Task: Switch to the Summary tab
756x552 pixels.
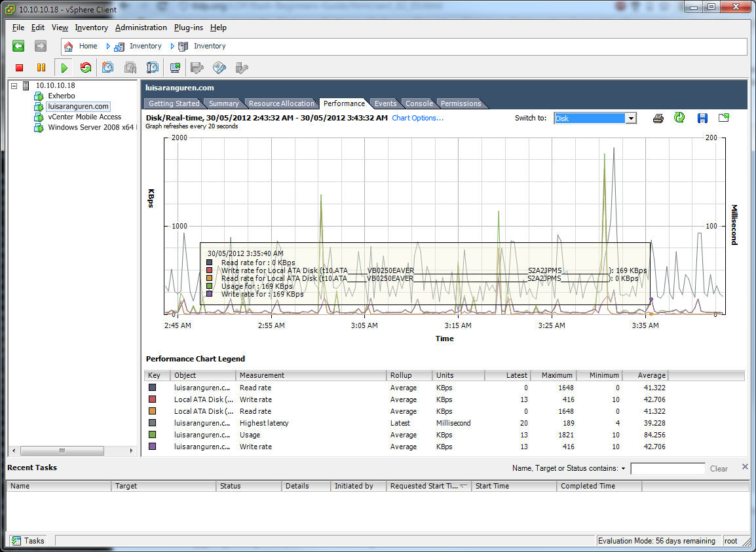Action: point(223,103)
